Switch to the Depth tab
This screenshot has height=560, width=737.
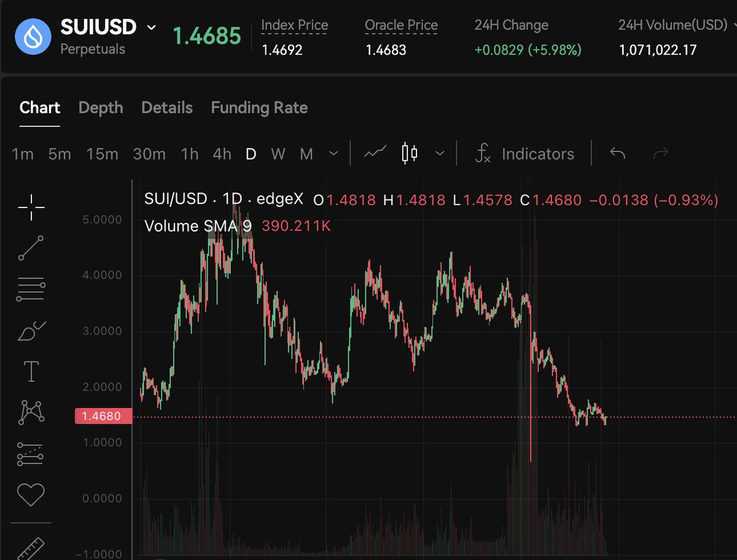pos(101,108)
